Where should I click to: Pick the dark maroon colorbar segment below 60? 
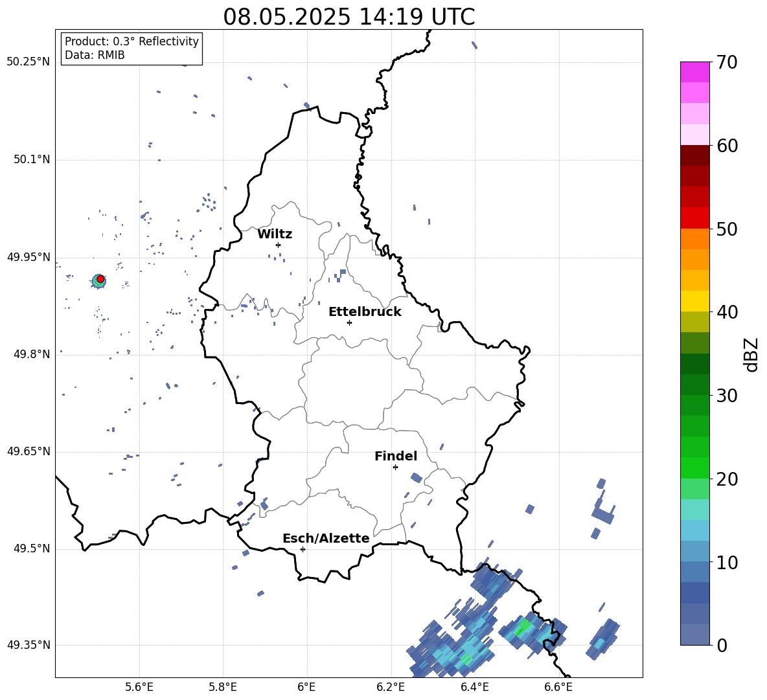point(694,155)
